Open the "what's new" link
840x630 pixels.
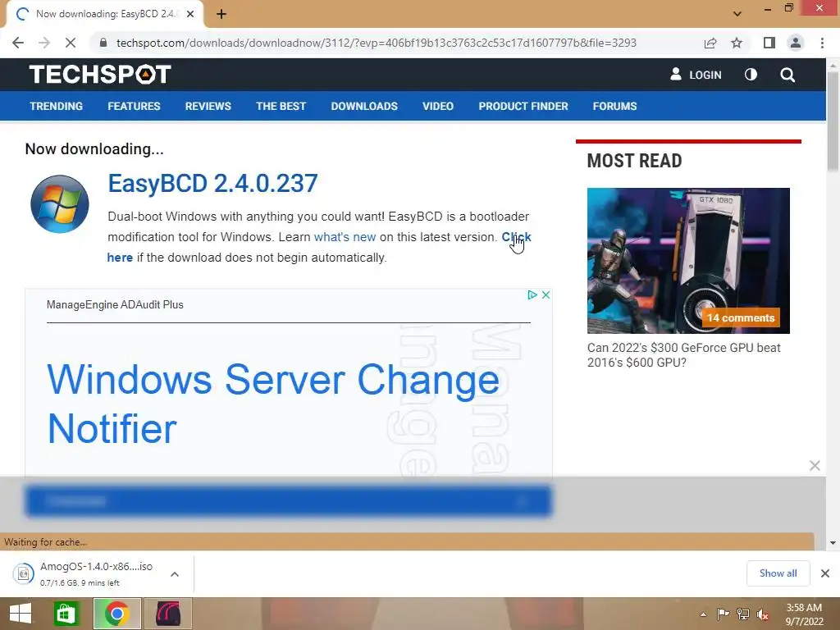pyautogui.click(x=345, y=237)
